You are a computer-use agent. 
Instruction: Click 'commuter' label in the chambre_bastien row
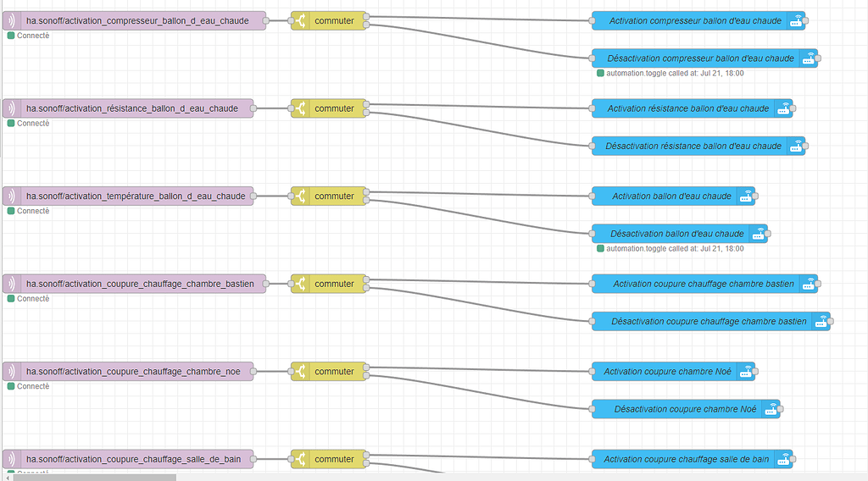(x=334, y=284)
